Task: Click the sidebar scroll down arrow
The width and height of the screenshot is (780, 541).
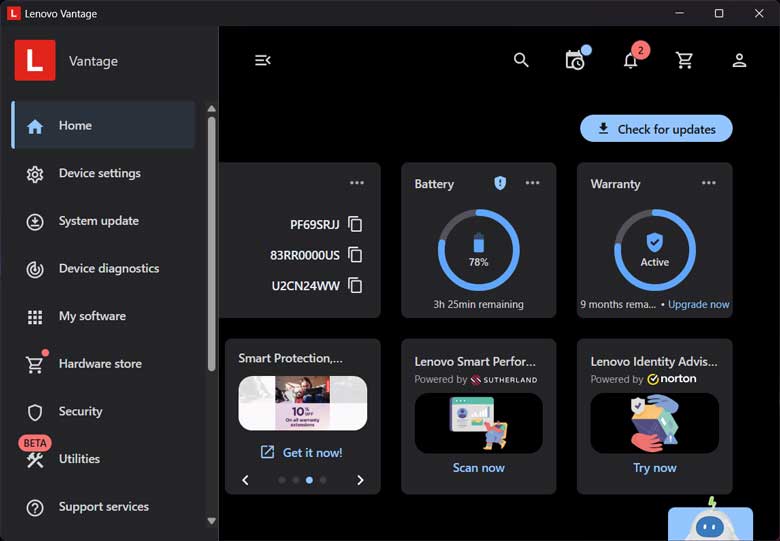Action: point(211,521)
